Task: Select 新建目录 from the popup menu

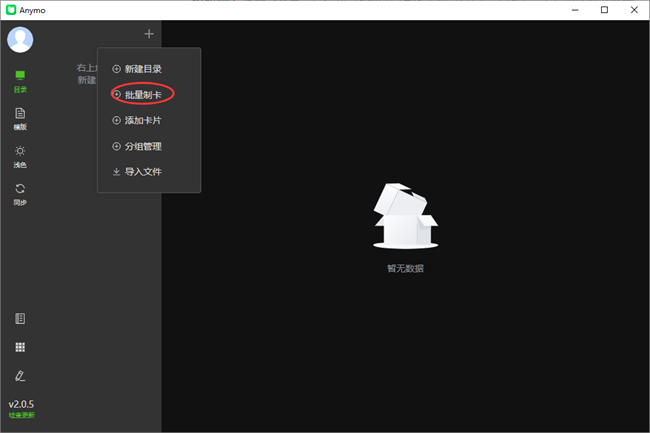Action: (142, 69)
